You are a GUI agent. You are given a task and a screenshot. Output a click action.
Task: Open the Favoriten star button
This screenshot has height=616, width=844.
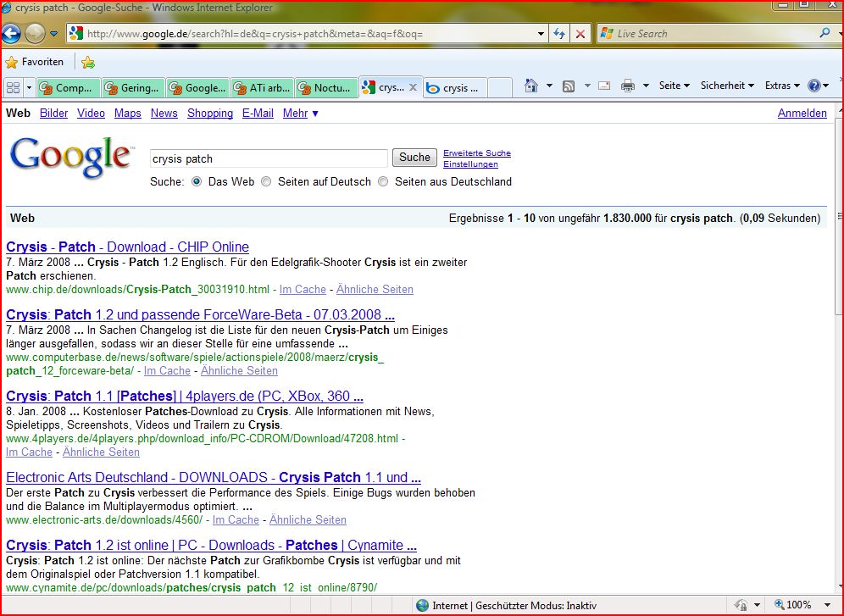(x=35, y=62)
